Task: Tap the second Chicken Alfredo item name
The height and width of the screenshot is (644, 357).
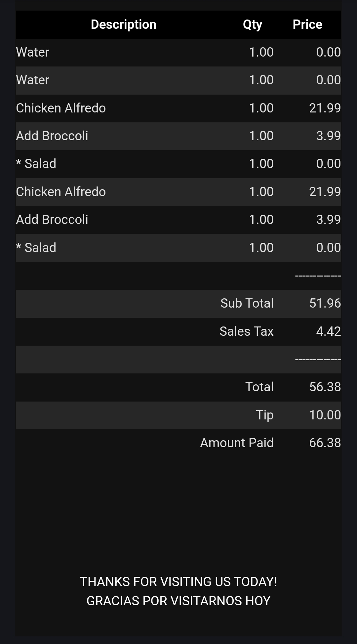Action: (x=61, y=192)
